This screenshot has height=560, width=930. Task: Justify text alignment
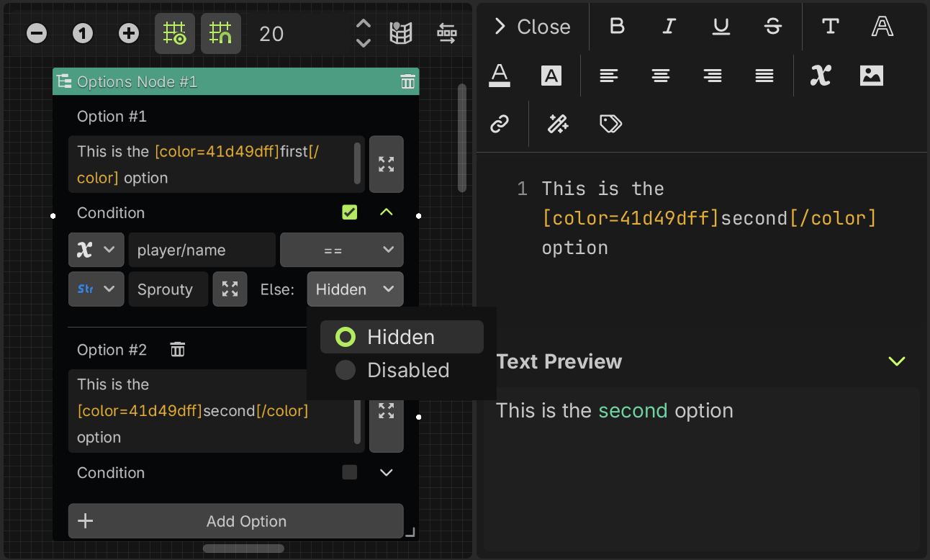764,76
